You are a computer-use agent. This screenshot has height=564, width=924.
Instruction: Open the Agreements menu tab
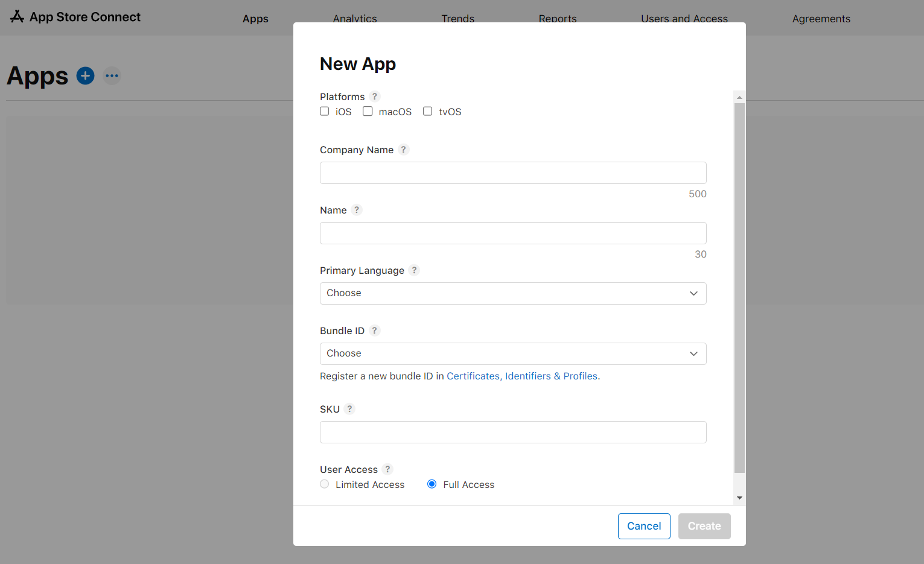pyautogui.click(x=821, y=19)
